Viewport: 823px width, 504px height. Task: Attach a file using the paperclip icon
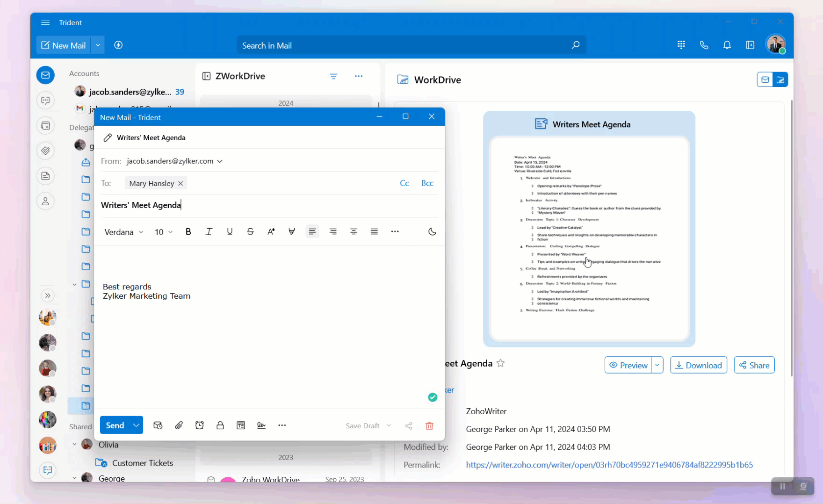179,425
